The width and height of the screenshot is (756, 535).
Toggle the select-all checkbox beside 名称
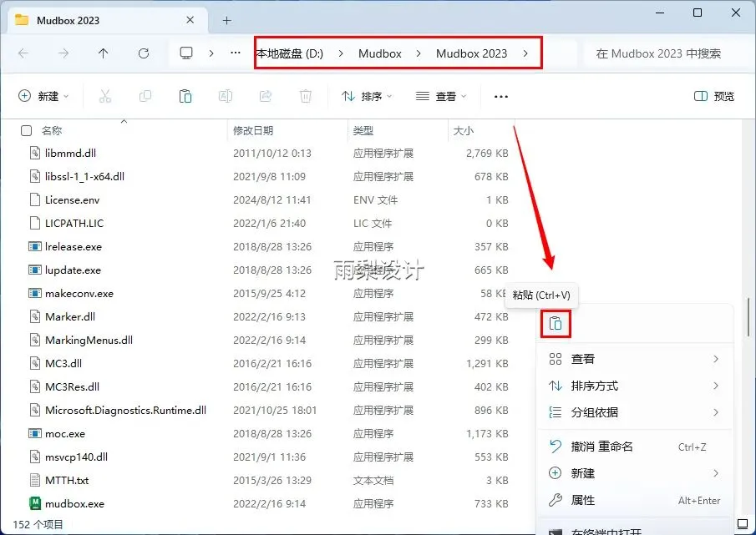pyautogui.click(x=27, y=130)
